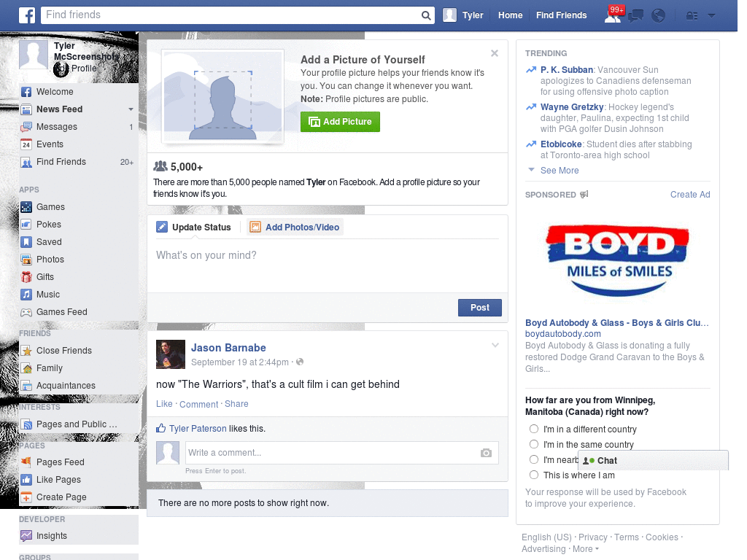Open friend requests icon with 99+ badge
This screenshot has height=560, width=747.
point(614,15)
